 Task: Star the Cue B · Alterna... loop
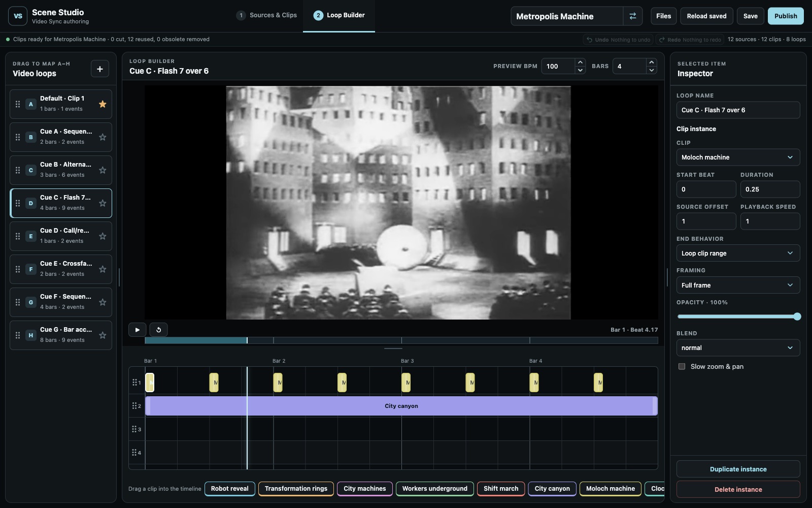(103, 170)
